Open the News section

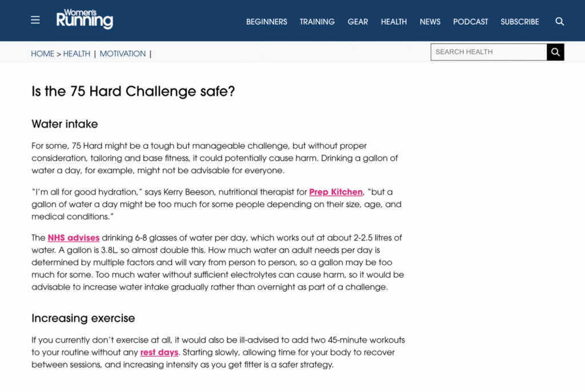pos(430,22)
